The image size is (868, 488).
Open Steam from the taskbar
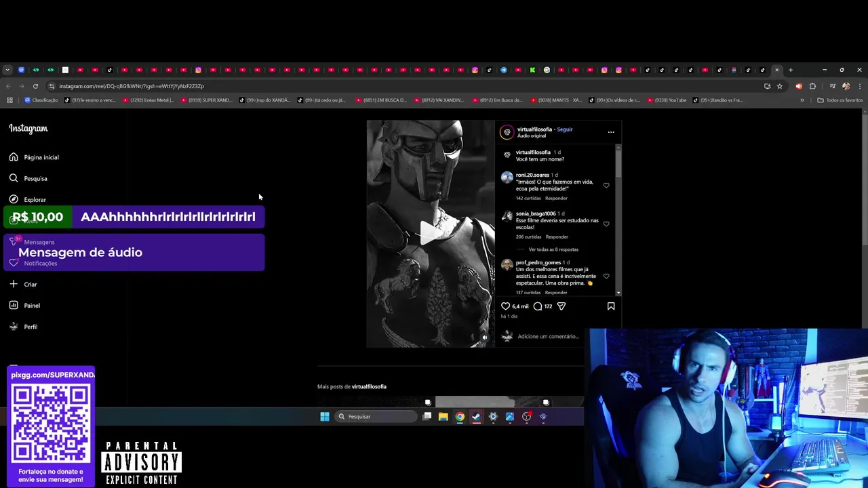477,417
